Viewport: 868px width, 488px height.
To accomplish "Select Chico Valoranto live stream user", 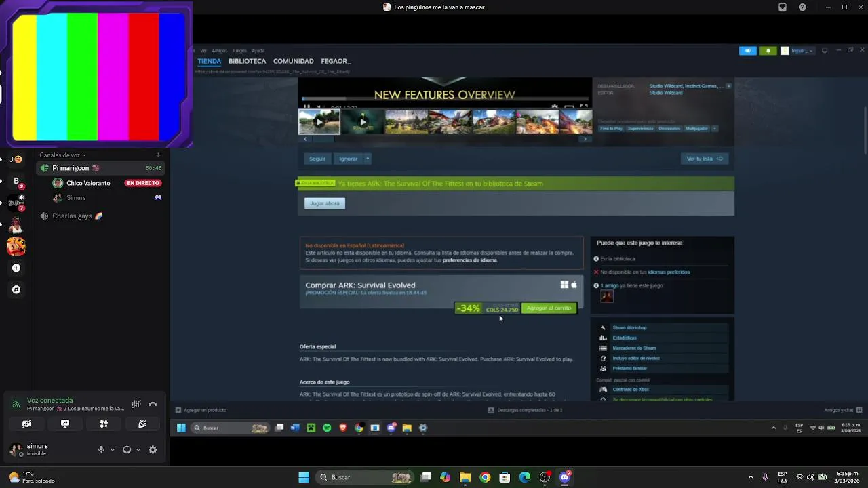I will coord(88,183).
